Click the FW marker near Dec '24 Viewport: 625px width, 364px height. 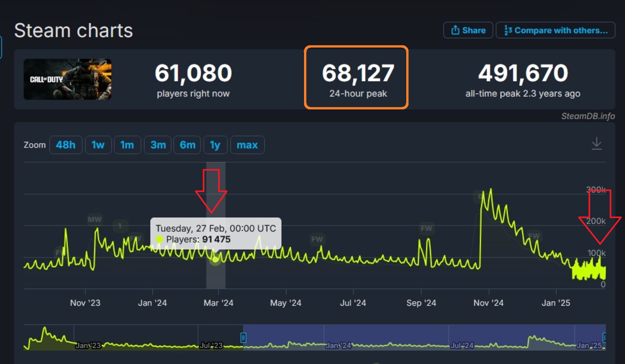[534, 236]
